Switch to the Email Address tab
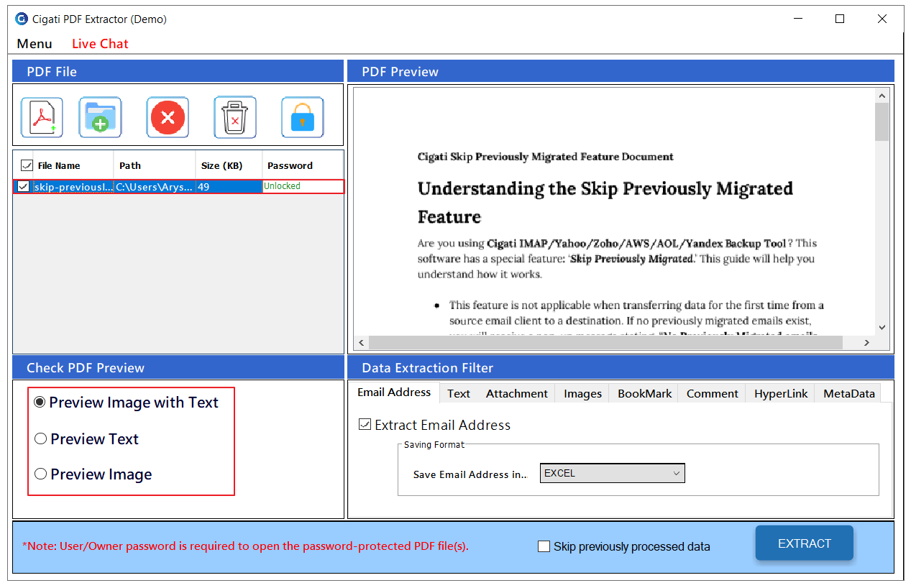This screenshot has height=588, width=911. [x=394, y=392]
